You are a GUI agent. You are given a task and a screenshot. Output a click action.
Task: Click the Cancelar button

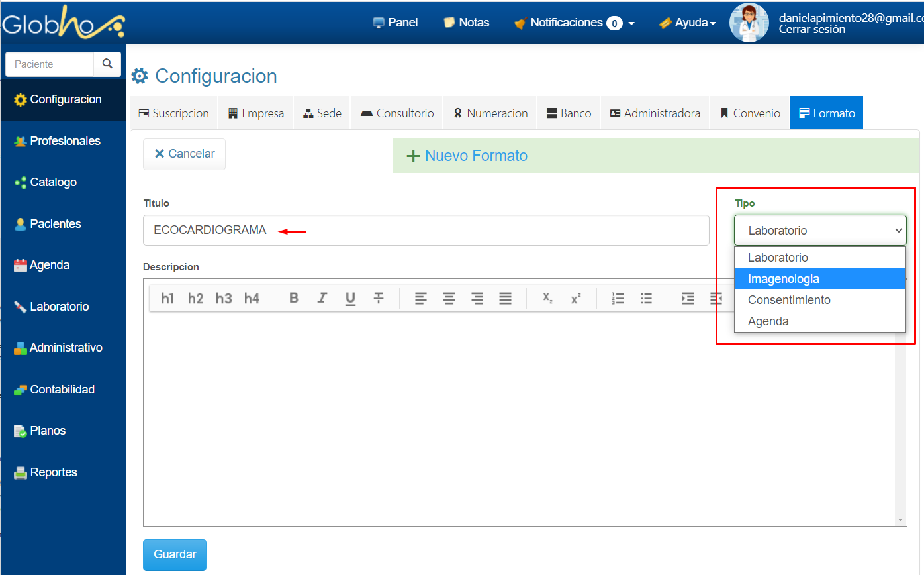[x=184, y=154]
